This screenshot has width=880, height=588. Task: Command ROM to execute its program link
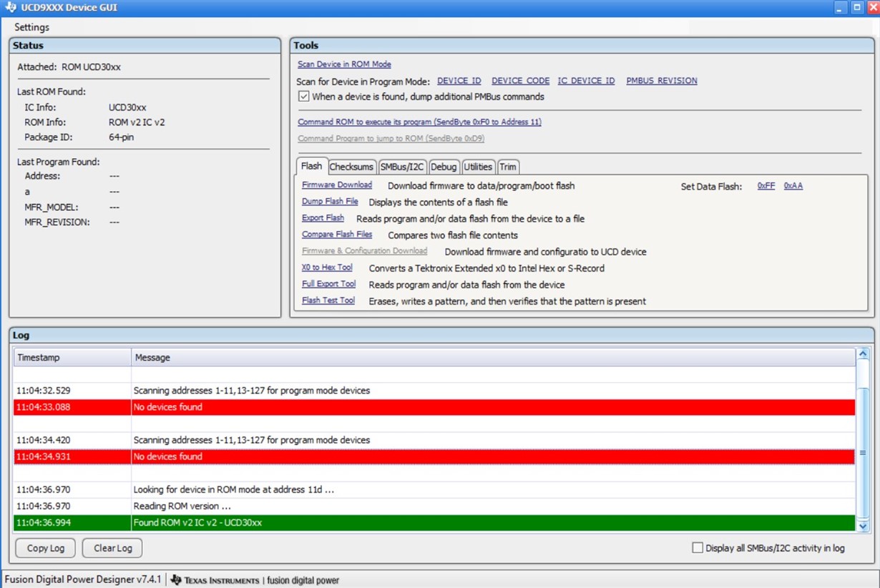click(419, 122)
